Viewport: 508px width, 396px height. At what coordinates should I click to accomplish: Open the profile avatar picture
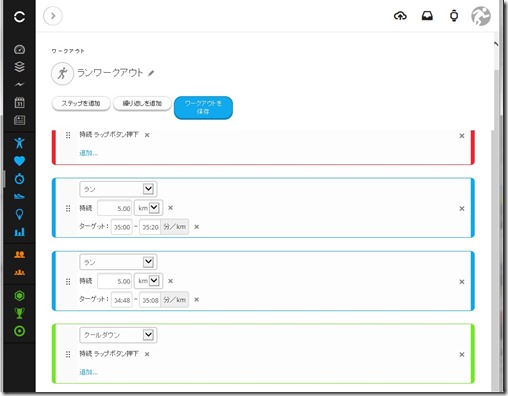tap(481, 16)
